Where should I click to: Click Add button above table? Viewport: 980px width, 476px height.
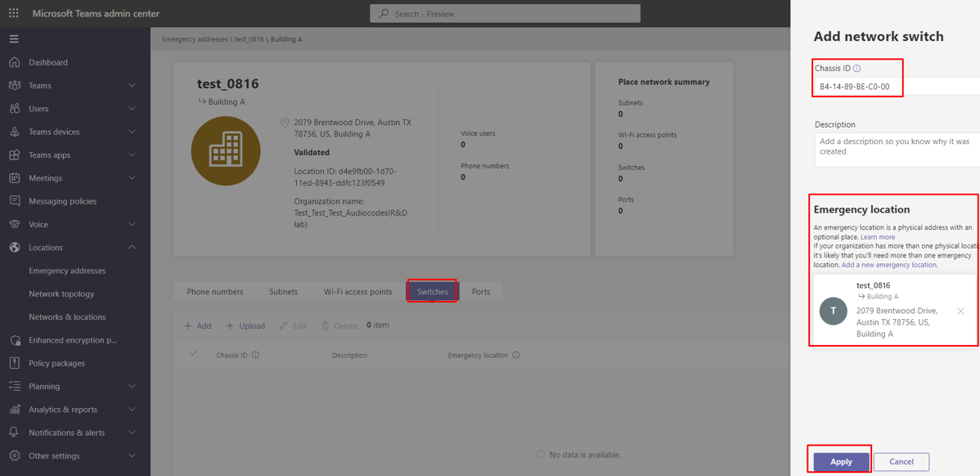(x=197, y=326)
